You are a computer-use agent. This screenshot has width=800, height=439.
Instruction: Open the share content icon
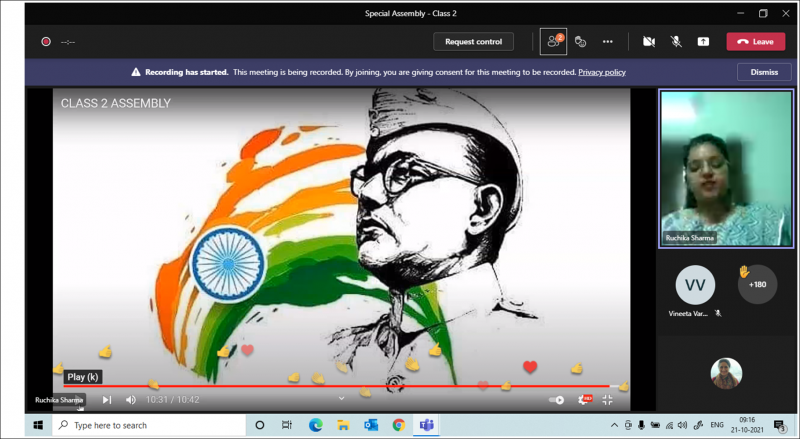click(x=703, y=42)
